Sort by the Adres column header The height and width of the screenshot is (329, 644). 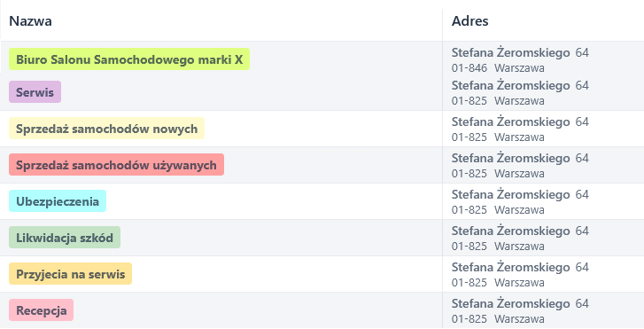click(469, 21)
